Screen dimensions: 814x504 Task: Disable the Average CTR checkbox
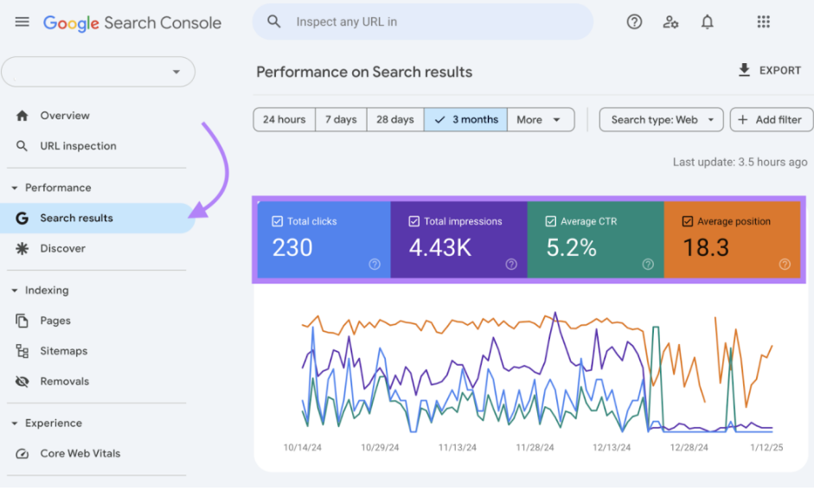point(551,221)
